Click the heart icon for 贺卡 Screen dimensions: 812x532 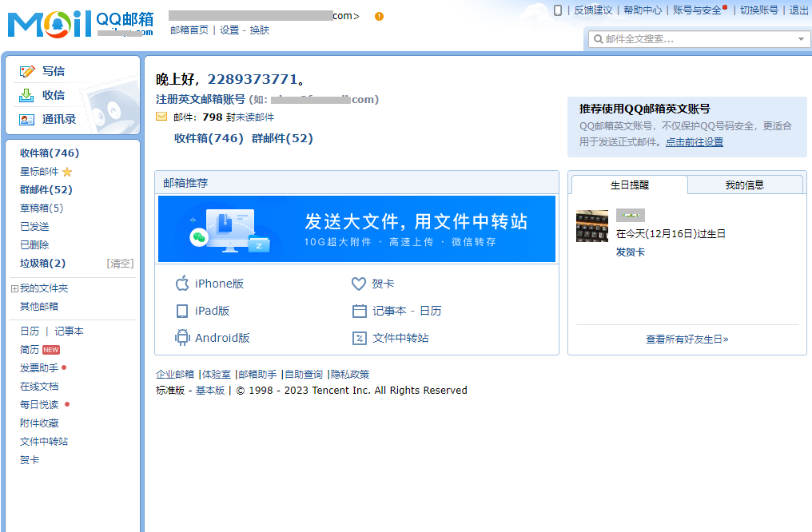click(359, 284)
